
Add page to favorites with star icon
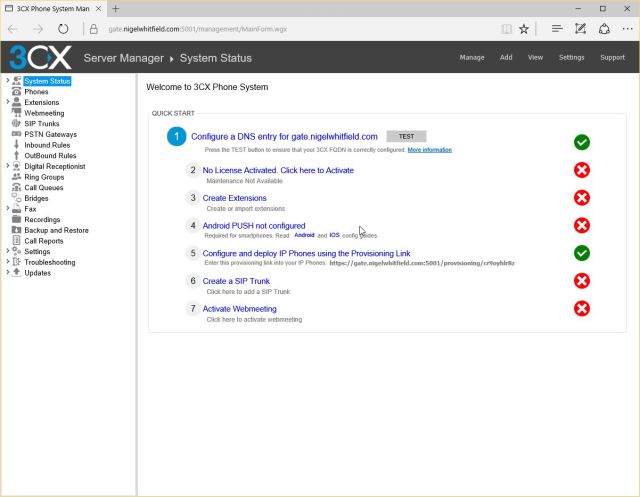point(523,29)
